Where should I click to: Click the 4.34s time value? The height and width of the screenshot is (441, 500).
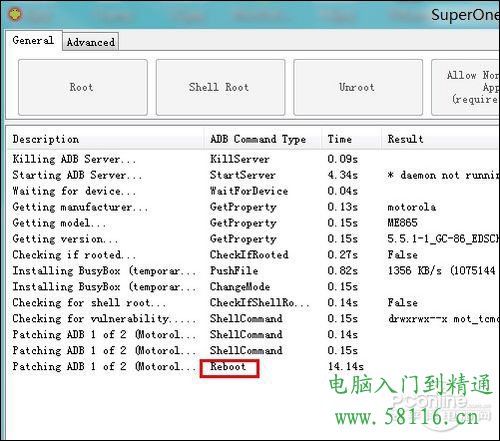[x=343, y=175]
